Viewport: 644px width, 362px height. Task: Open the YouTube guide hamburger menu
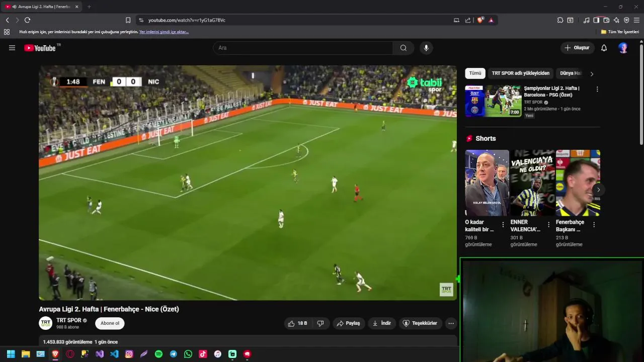[x=12, y=48]
